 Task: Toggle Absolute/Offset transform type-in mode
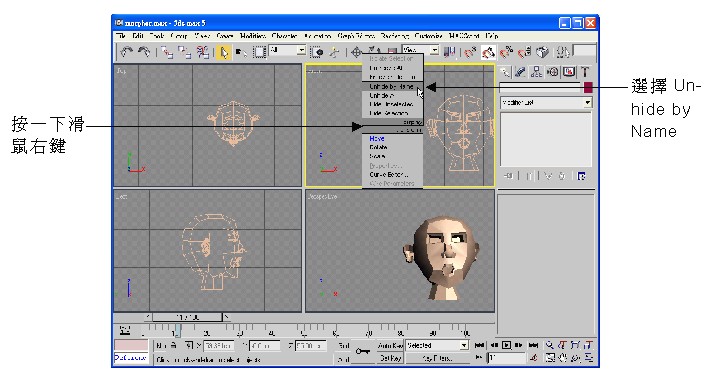(x=188, y=345)
